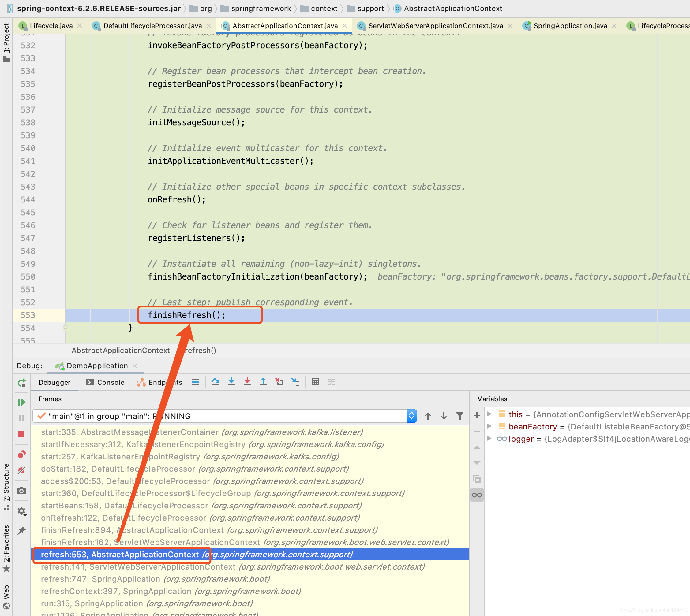Image resolution: width=690 pixels, height=616 pixels.
Task: Open the Evaluate Expression calculator
Action: pyautogui.click(x=315, y=381)
